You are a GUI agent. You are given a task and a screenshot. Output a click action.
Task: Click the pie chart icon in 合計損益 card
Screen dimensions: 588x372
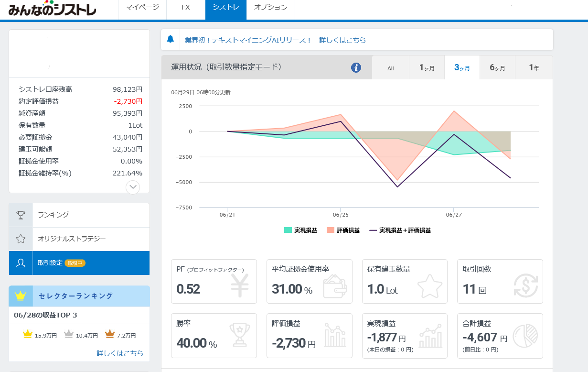(525, 336)
